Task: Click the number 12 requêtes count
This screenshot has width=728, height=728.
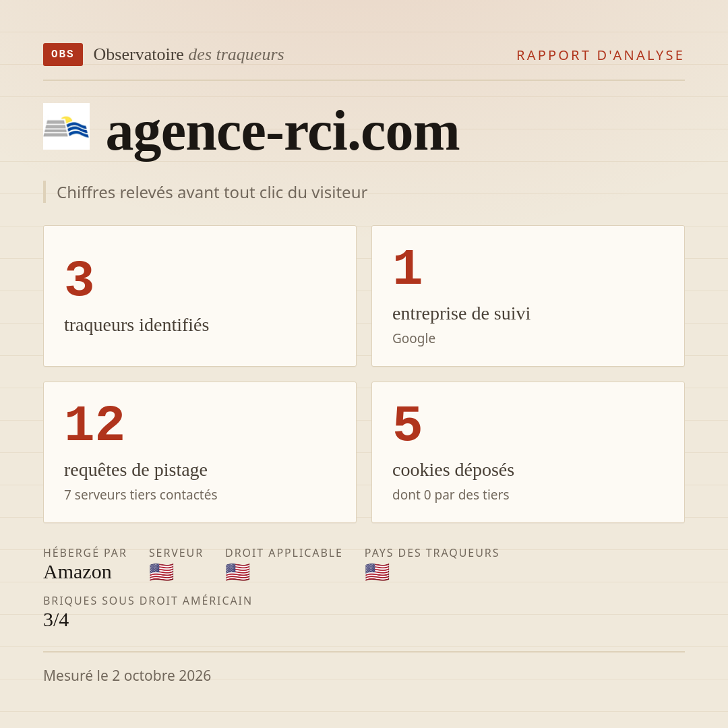Action: click(x=94, y=425)
